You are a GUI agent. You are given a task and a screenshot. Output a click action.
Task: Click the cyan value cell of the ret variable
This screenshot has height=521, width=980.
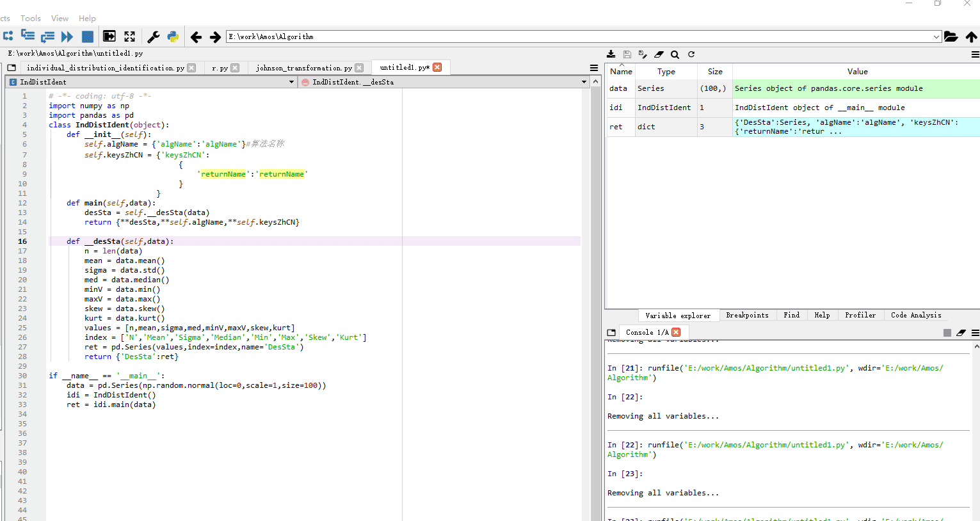pyautogui.click(x=856, y=127)
